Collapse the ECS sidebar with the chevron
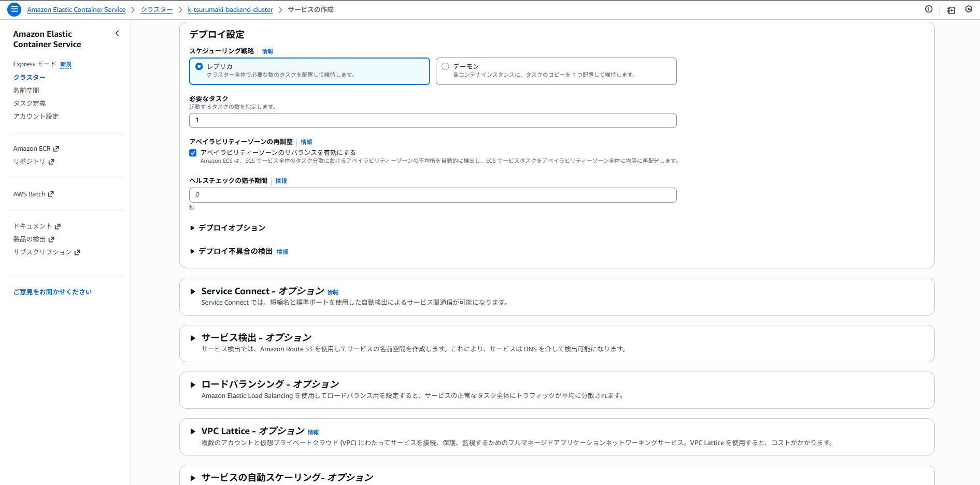 [117, 33]
